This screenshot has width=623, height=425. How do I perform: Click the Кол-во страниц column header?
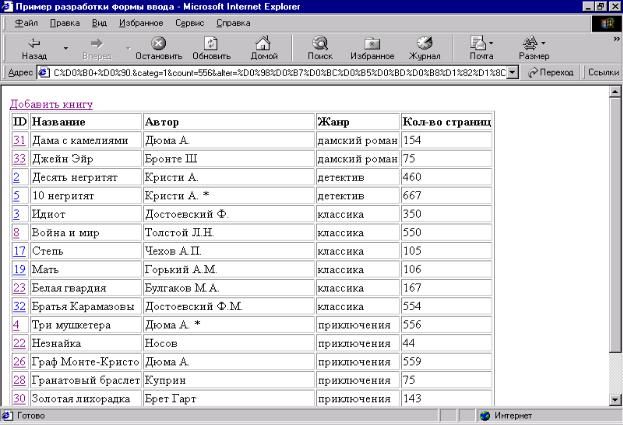pos(447,122)
